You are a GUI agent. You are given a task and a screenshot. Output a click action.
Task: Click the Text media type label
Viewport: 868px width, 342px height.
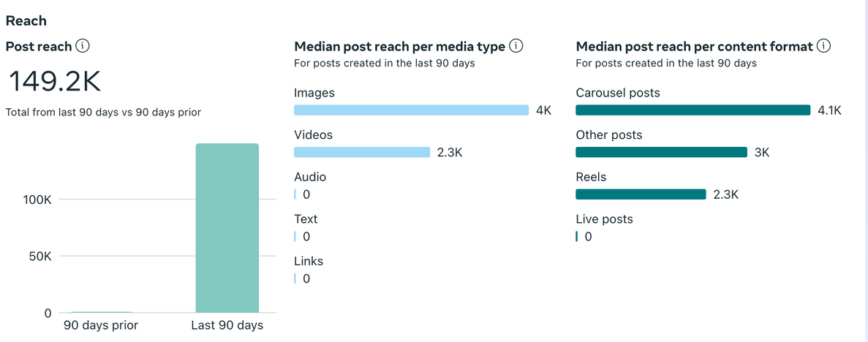click(x=306, y=219)
